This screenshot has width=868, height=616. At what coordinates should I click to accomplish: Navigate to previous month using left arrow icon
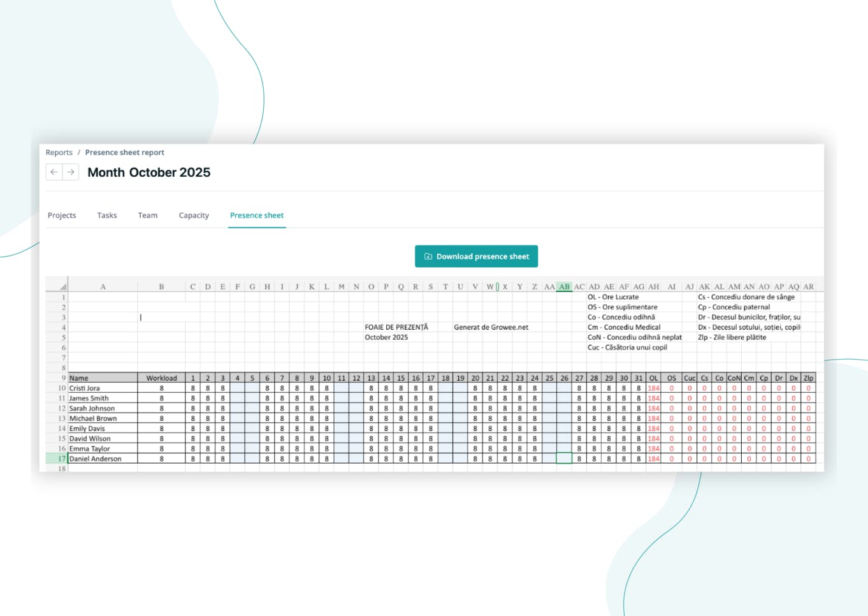54,172
